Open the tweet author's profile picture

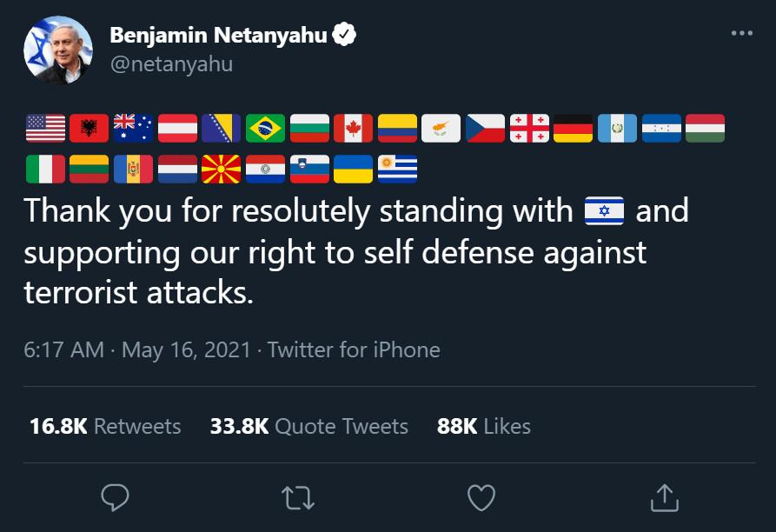(x=58, y=50)
